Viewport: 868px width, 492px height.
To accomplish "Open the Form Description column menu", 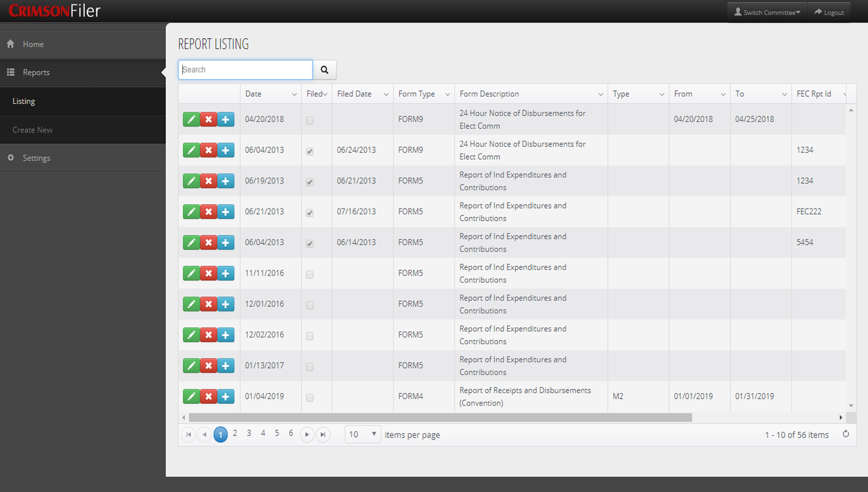I will 601,94.
